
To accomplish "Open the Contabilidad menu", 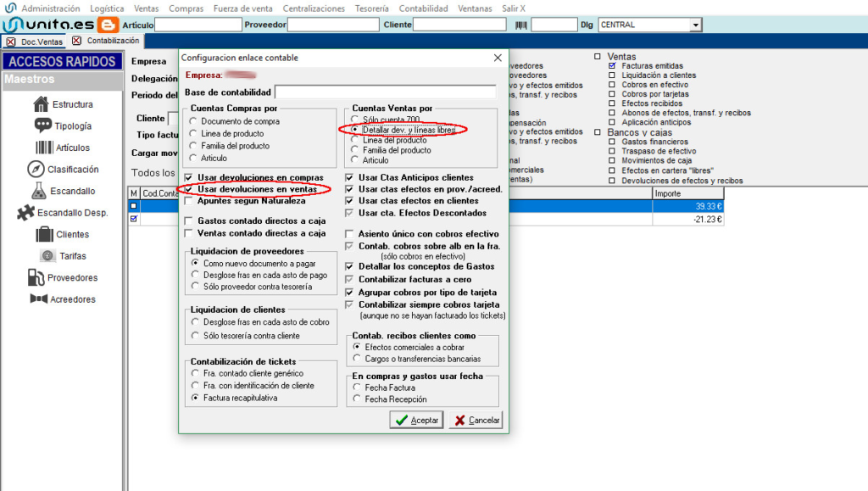I will point(423,8).
